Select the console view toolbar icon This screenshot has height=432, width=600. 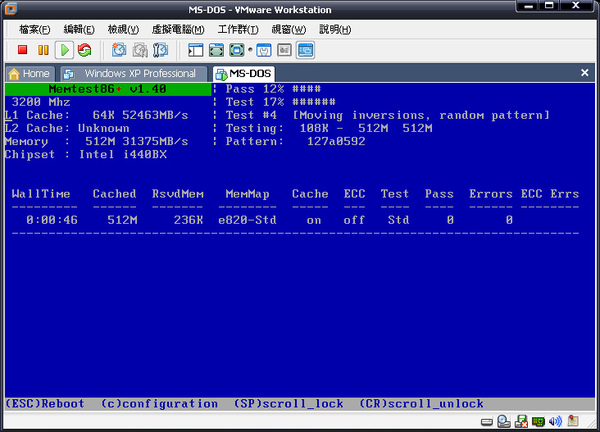click(305, 50)
